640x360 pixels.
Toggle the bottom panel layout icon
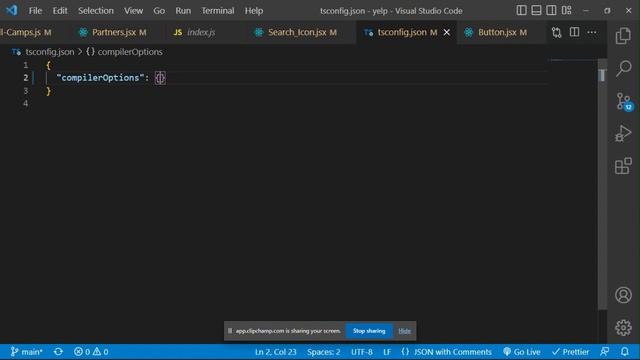tap(536, 10)
